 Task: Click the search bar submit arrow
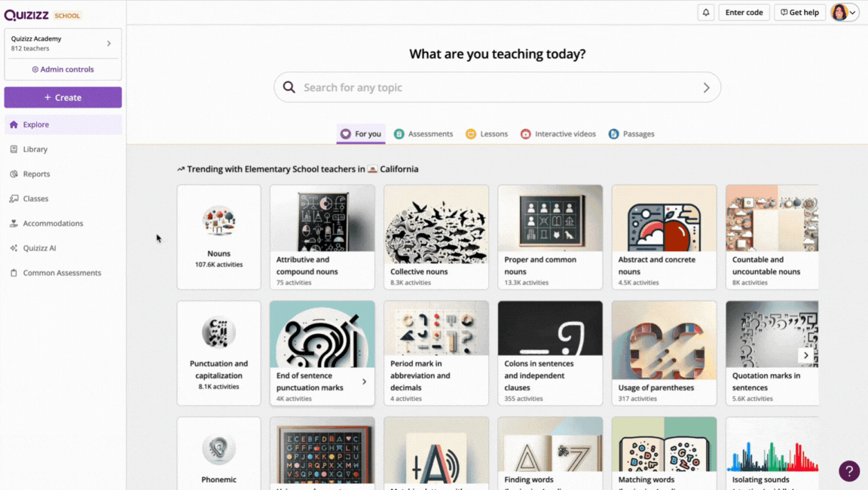(x=706, y=87)
